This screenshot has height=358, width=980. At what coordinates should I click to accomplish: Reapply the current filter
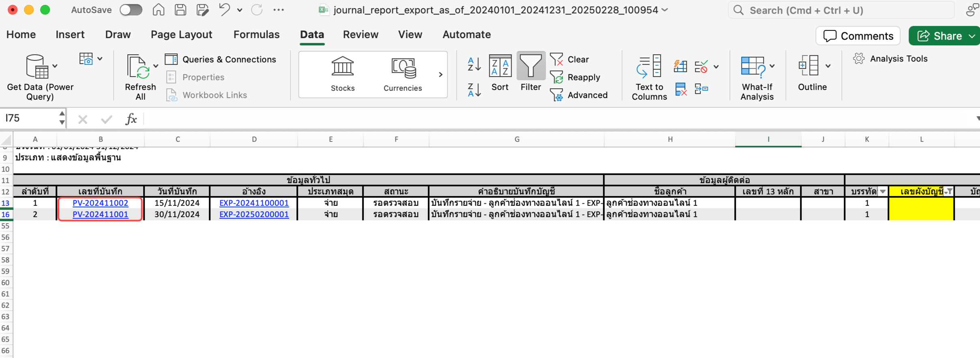click(x=575, y=77)
